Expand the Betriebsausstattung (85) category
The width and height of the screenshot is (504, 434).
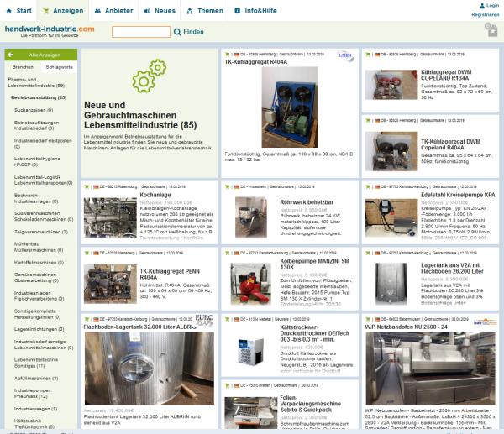(x=39, y=97)
